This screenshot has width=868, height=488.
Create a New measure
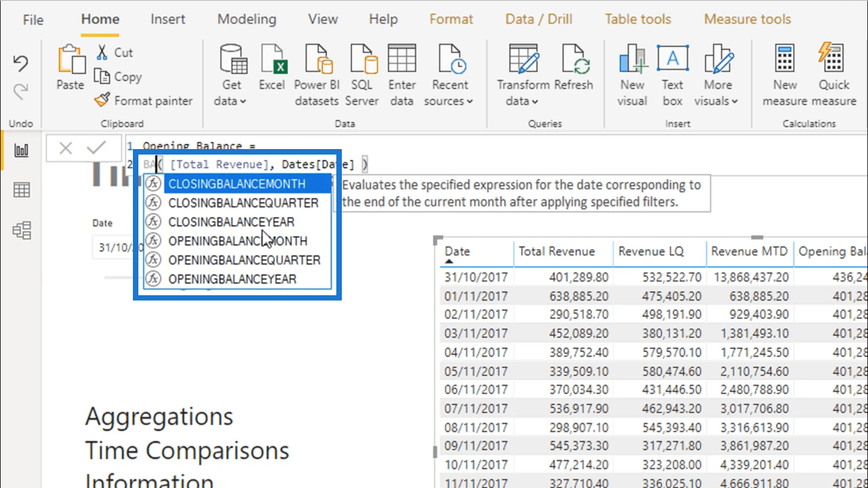785,76
